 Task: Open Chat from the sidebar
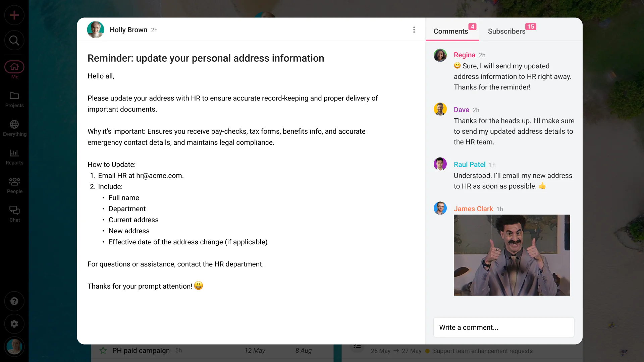[14, 214]
